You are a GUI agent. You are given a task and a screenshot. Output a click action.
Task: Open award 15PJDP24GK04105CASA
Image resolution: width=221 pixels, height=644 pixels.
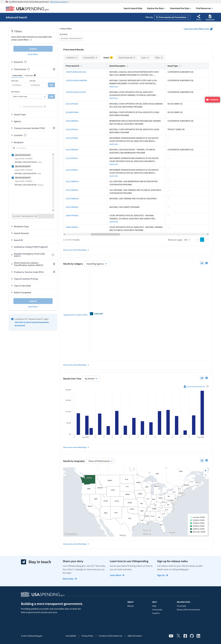click(76, 72)
